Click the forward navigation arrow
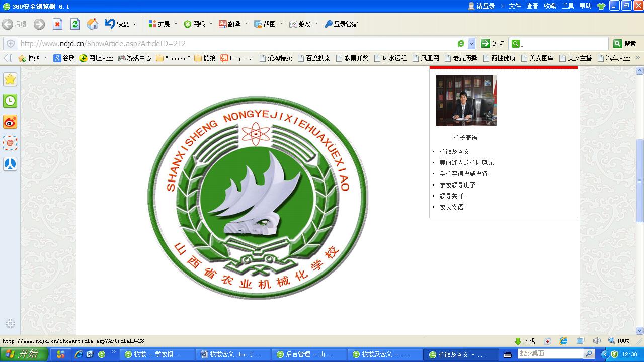Screen dimensions: 644x362 point(39,24)
